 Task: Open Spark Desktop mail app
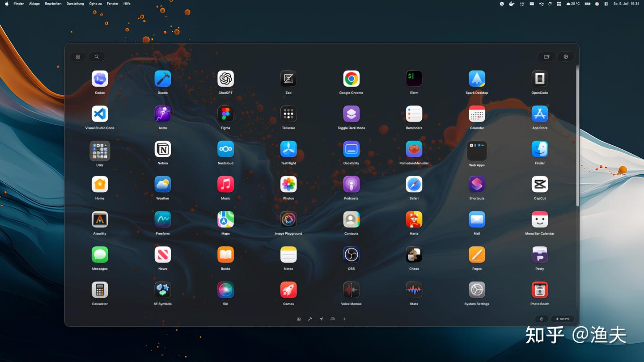[477, 79]
